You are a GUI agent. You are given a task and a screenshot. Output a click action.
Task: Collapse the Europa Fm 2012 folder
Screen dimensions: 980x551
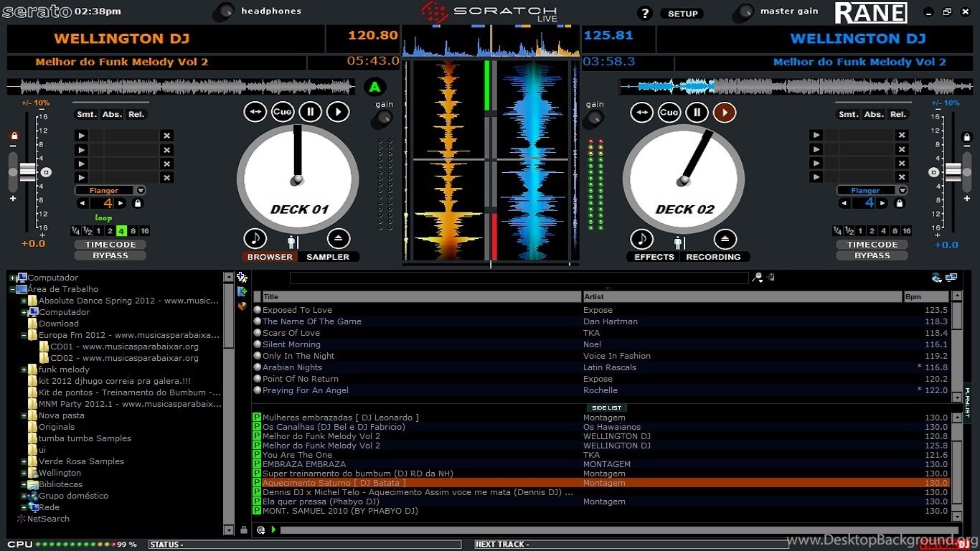pyautogui.click(x=24, y=335)
